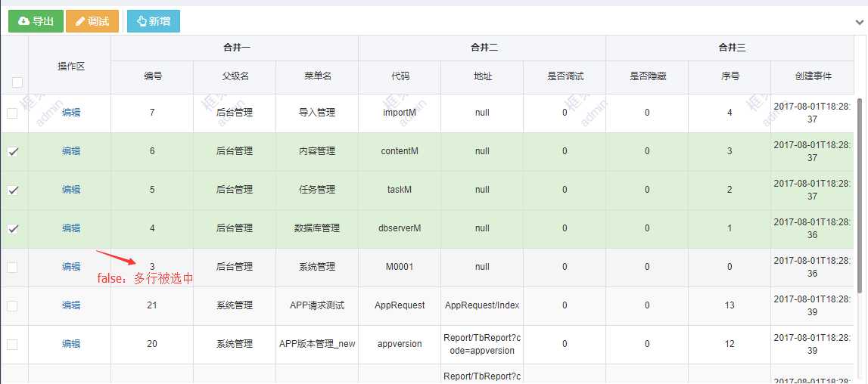This screenshot has width=868, height=384.
Task: Uncheck the checkbox for row 数据库管理
Action: 12,228
